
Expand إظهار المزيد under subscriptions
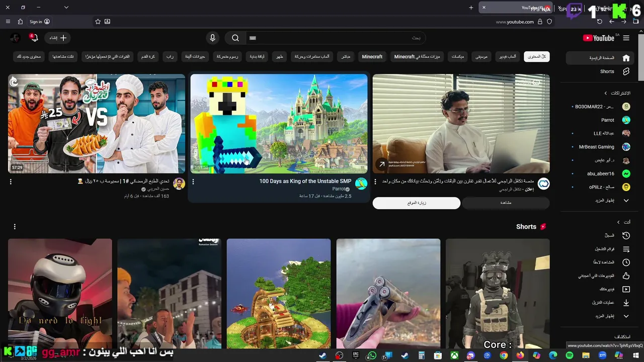pyautogui.click(x=599, y=200)
